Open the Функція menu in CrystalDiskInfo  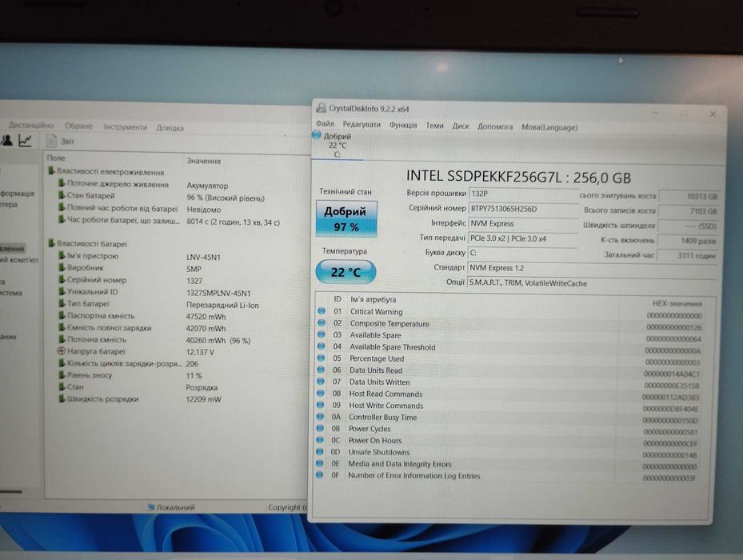coord(403,125)
